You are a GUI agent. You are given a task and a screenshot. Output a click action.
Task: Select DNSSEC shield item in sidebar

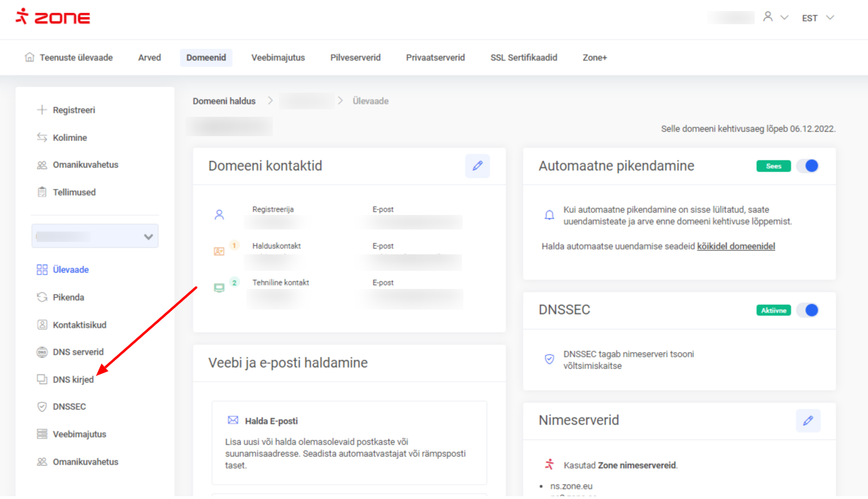tap(69, 406)
